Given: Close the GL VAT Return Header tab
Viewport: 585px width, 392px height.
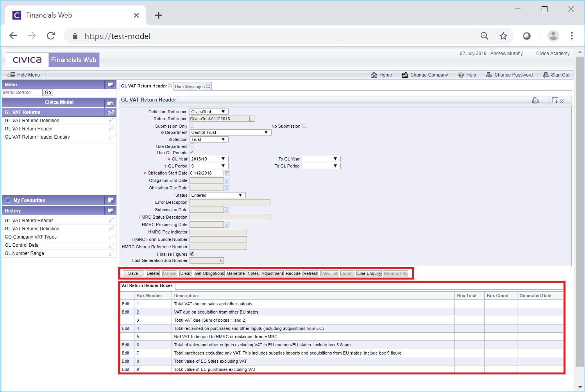Looking at the screenshot, I should [170, 86].
